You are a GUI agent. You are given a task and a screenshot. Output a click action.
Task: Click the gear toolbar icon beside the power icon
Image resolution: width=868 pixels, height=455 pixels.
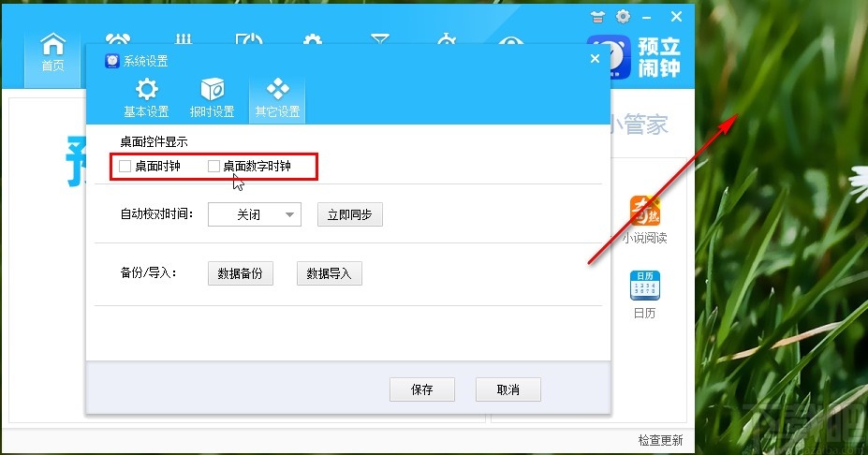coord(313,38)
